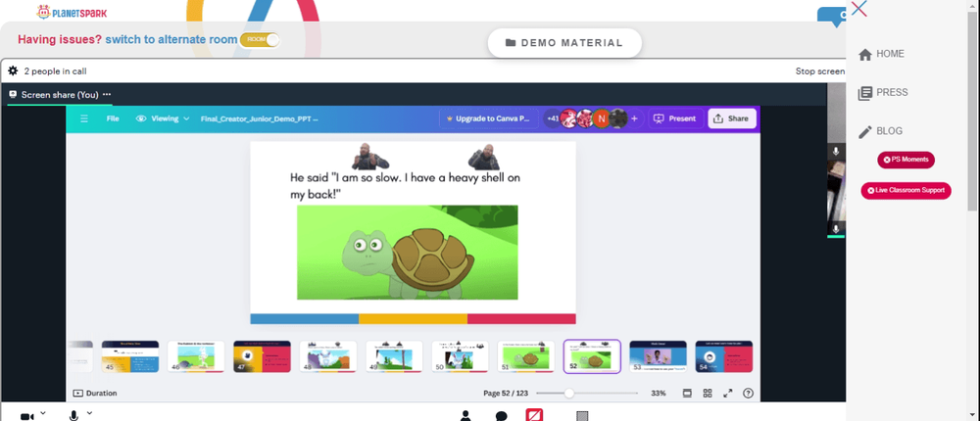Open grid view of pages
Viewport: 980px width, 421px height.
point(708,394)
